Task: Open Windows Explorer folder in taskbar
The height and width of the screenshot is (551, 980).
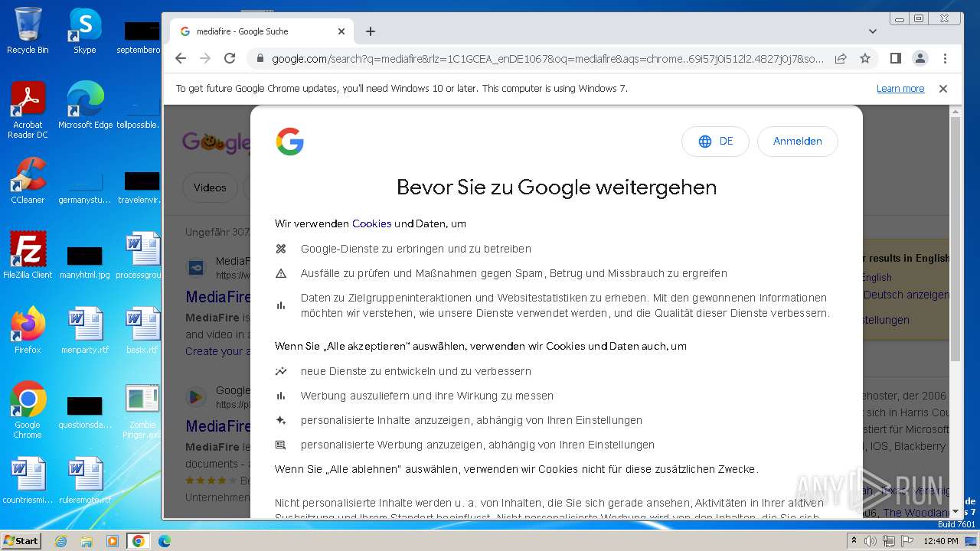Action: point(87,541)
